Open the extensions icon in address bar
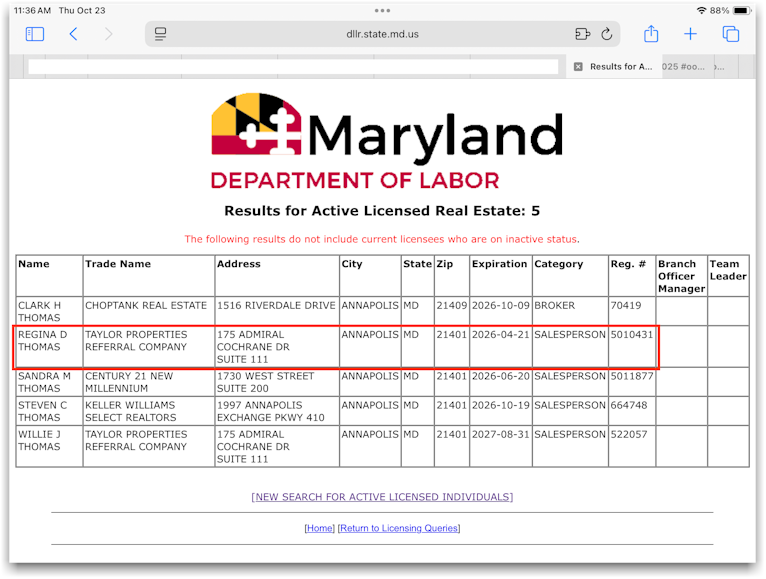Viewport: 766px width, 579px height. [x=583, y=34]
